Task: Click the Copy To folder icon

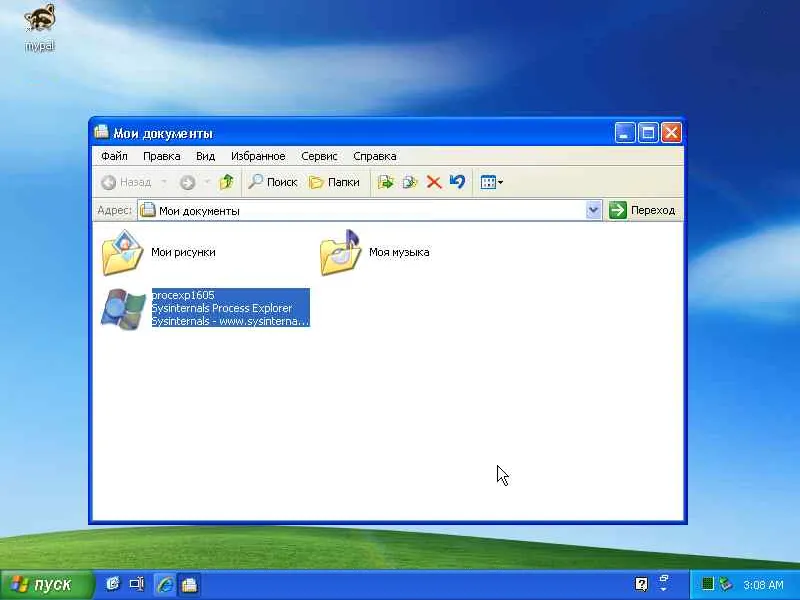Action: pyautogui.click(x=410, y=182)
